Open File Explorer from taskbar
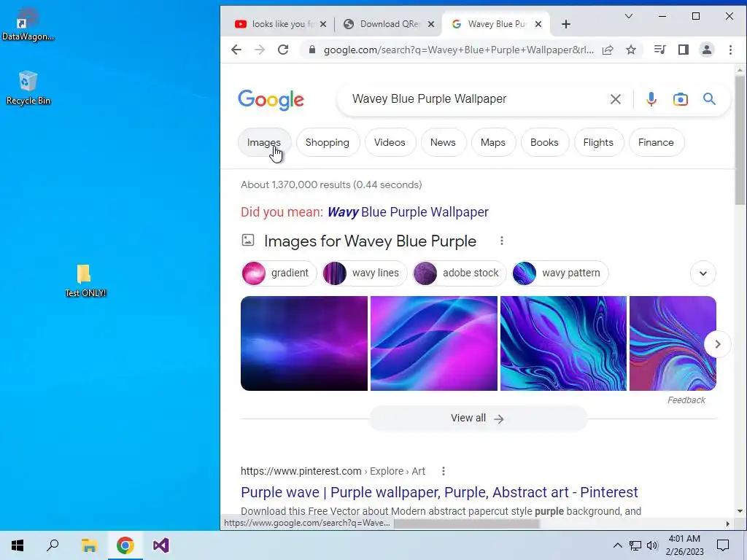Screen dimensions: 747x560 (x=89, y=545)
